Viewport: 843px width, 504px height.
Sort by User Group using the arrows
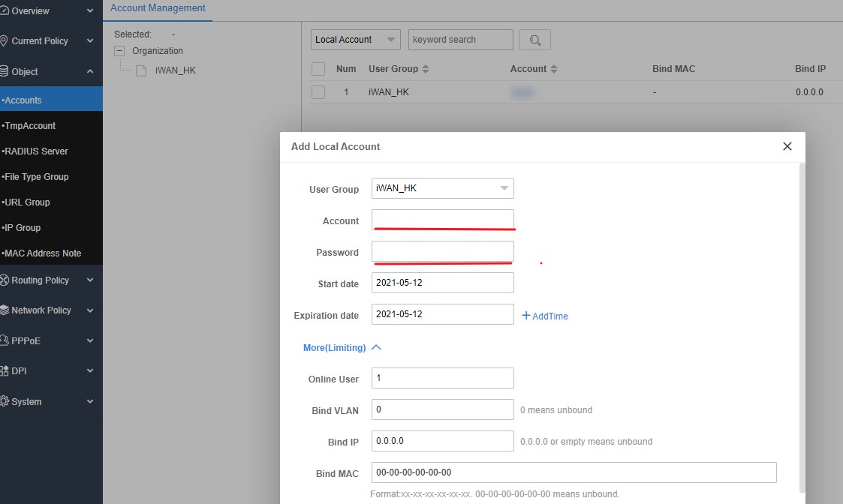point(426,69)
